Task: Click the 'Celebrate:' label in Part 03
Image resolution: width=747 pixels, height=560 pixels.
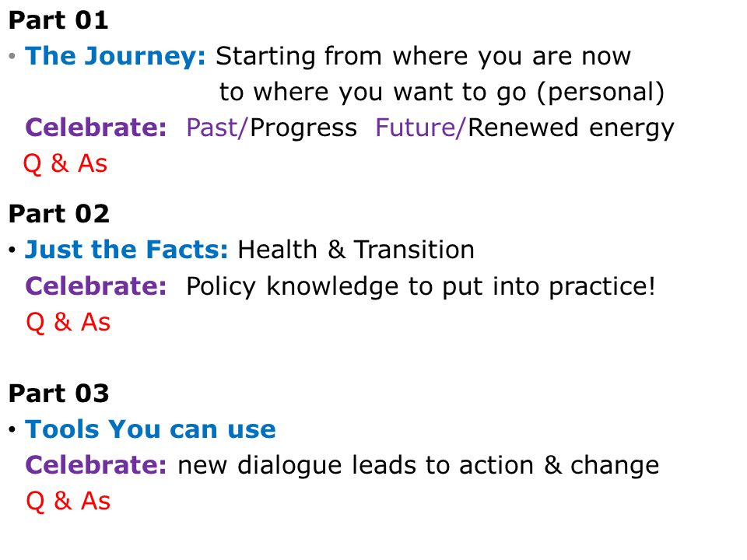Action: pyautogui.click(x=96, y=465)
